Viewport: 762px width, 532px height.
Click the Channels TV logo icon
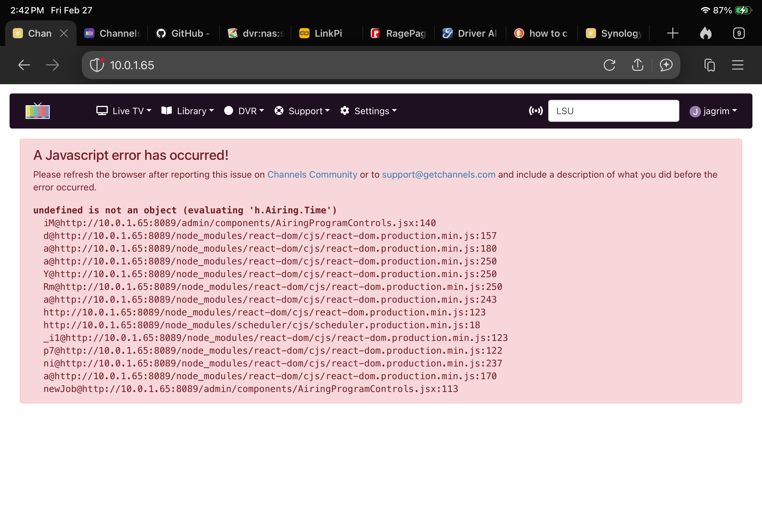pyautogui.click(x=38, y=111)
